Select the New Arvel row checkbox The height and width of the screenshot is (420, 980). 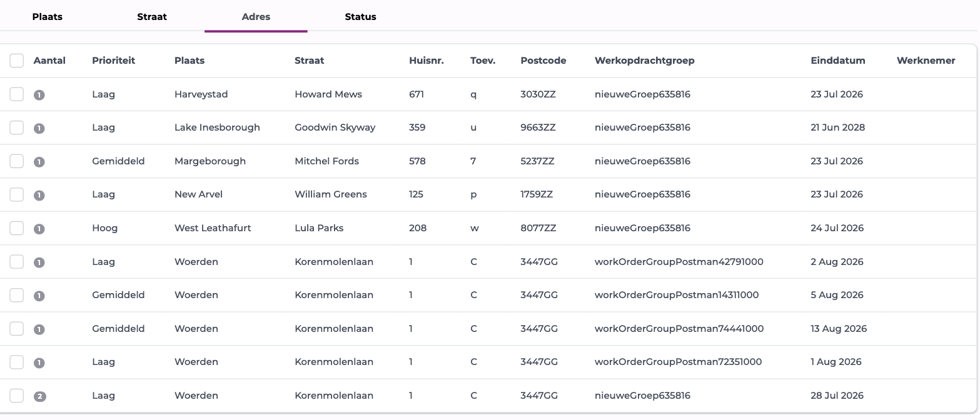[x=17, y=194]
